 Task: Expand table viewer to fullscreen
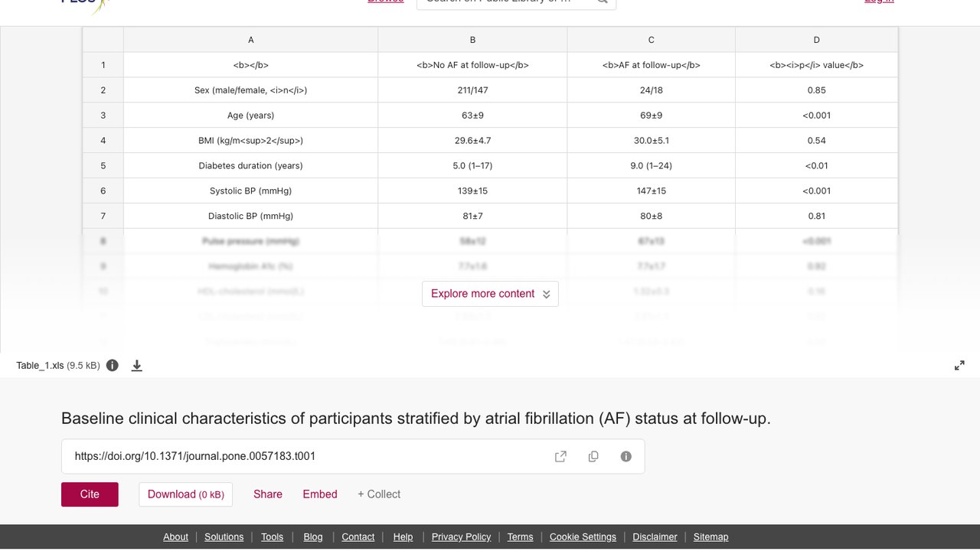[x=959, y=366]
